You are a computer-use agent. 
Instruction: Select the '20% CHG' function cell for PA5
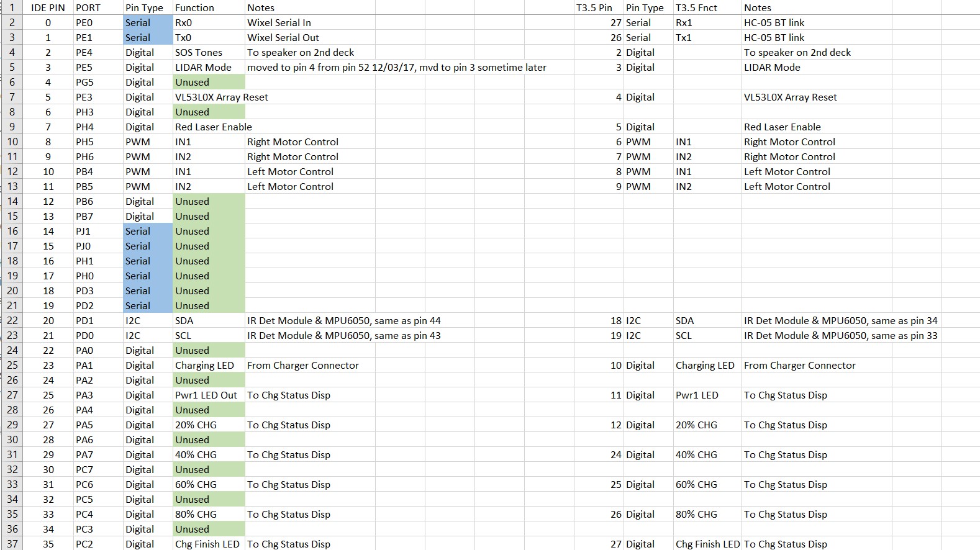coord(209,425)
